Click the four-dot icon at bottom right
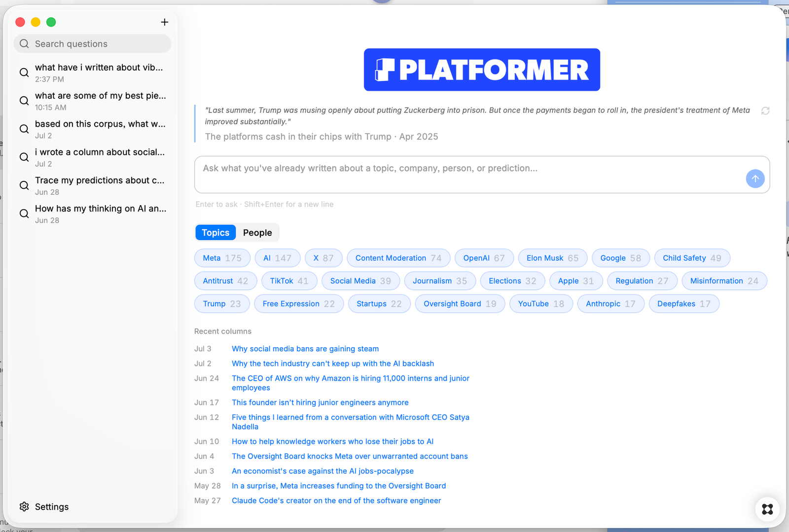 tap(767, 509)
